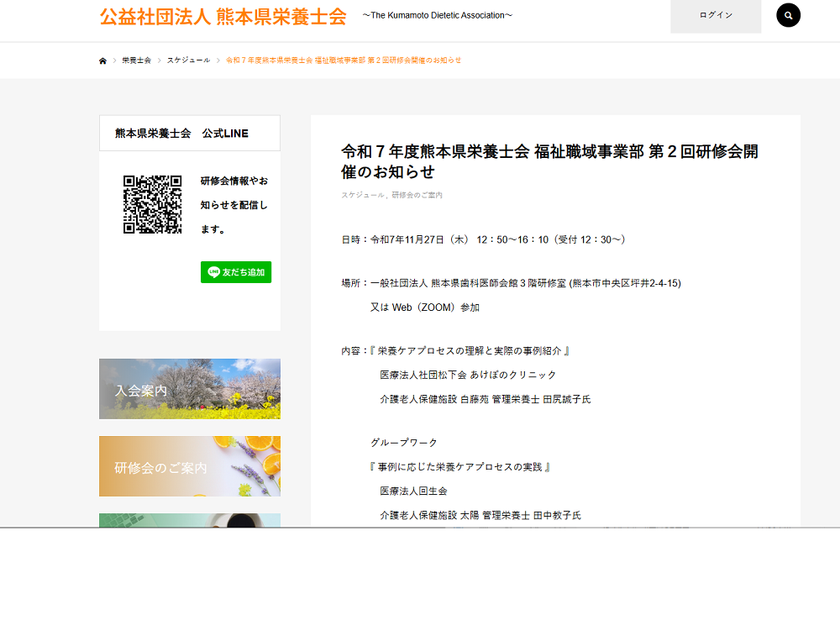Click the home icon in breadcrumb
The width and height of the screenshot is (840, 641).
point(102,60)
